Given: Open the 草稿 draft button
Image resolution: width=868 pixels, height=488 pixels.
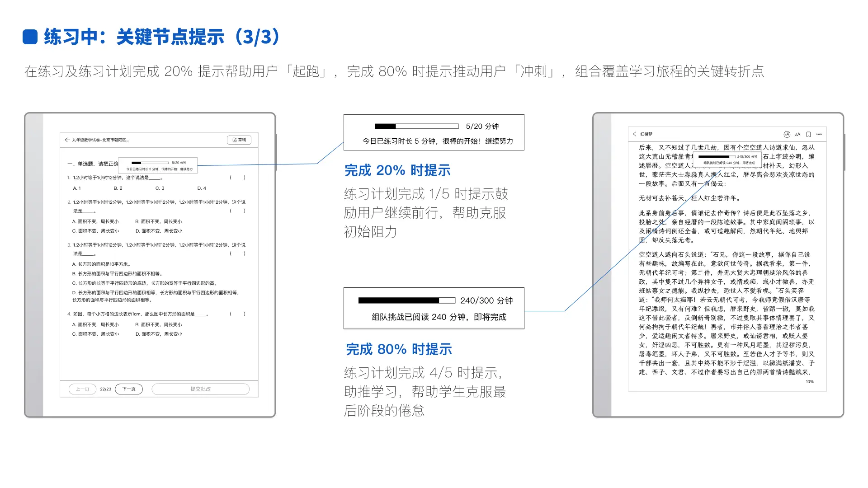Looking at the screenshot, I should 239,140.
